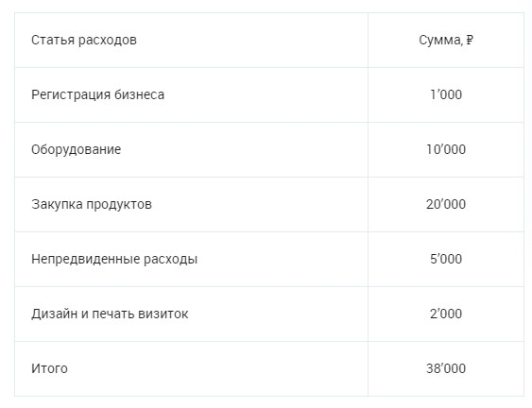Click the word 'Непредвиденные' in table

(x=85, y=259)
